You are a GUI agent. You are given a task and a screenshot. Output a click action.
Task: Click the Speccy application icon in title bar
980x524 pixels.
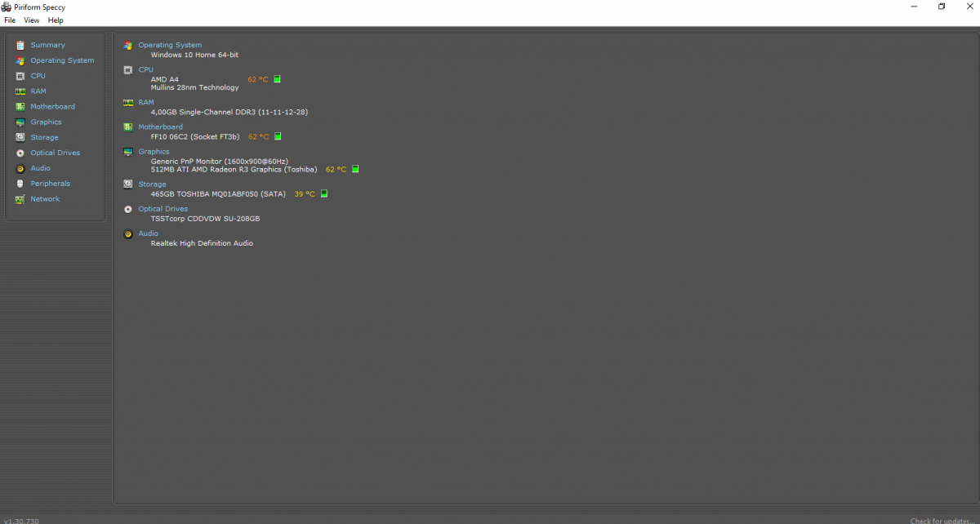(x=7, y=7)
